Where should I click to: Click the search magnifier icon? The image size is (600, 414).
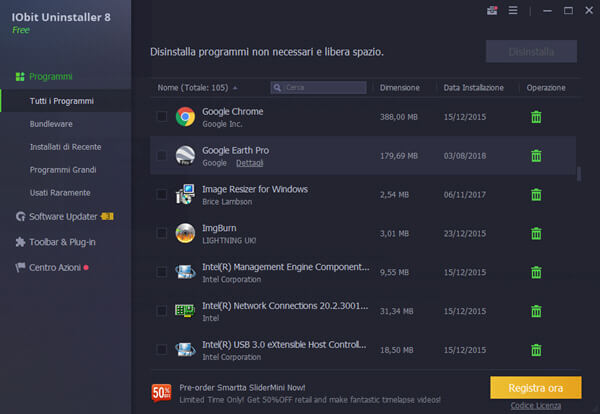277,88
